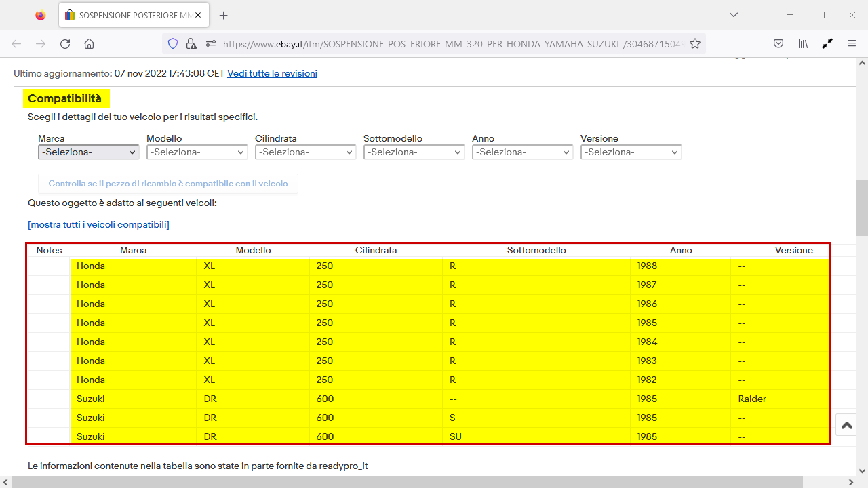Screen dimensions: 868x488
Task: Click 600 in the Suzuki SU row
Action: click(x=325, y=436)
